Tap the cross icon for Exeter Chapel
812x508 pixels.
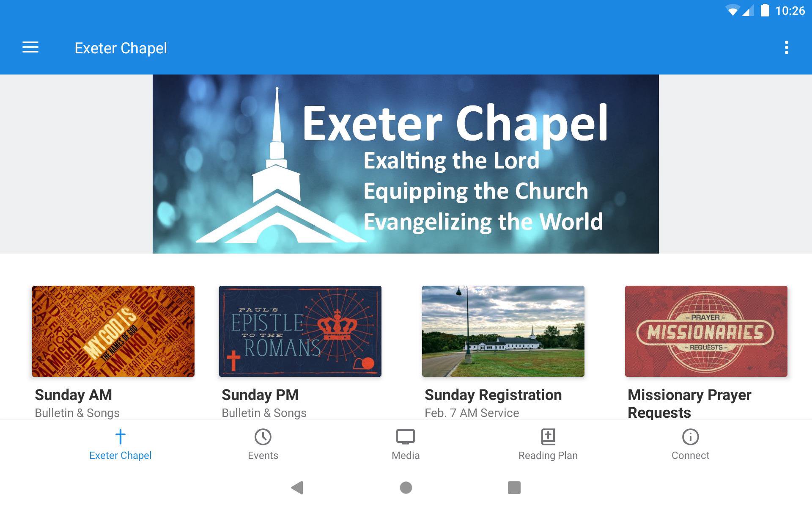click(x=120, y=436)
